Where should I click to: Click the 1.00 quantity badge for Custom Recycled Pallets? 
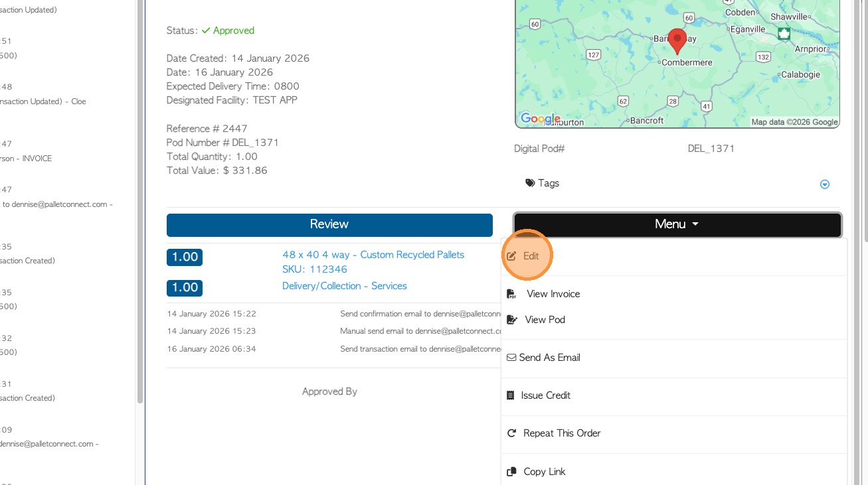(185, 257)
